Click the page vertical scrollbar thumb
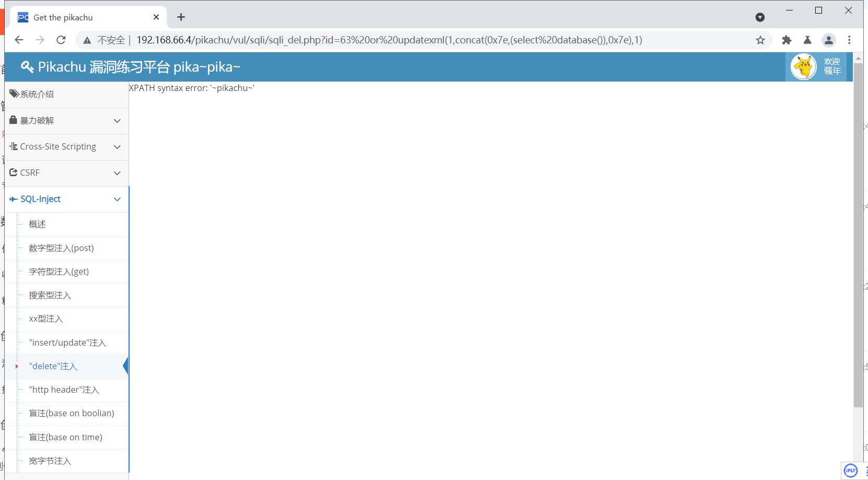Viewport: 868px width, 480px height. point(858,235)
